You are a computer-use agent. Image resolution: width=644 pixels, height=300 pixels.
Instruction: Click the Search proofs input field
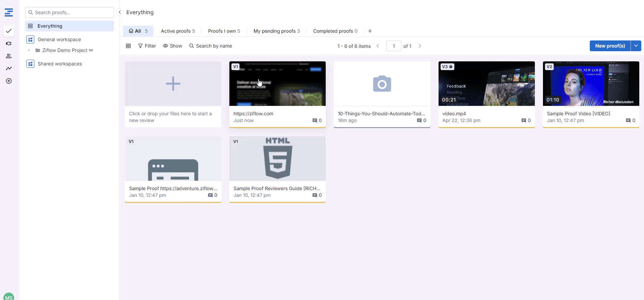click(x=69, y=12)
